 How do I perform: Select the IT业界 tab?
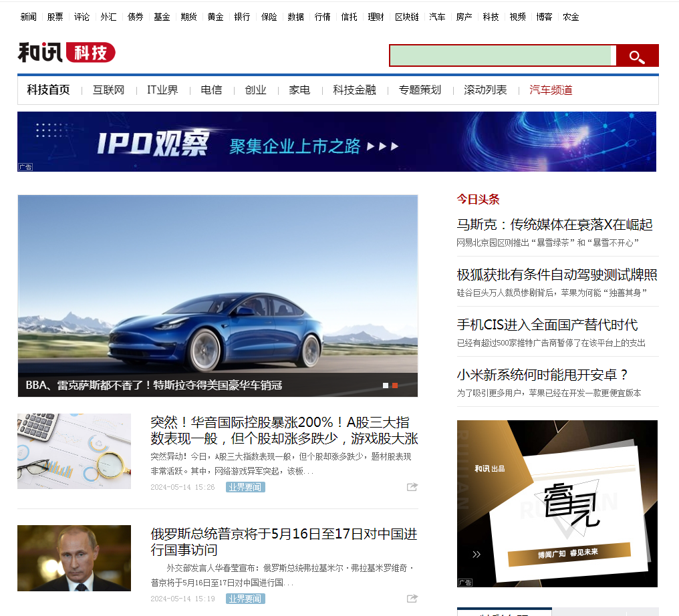click(x=162, y=90)
